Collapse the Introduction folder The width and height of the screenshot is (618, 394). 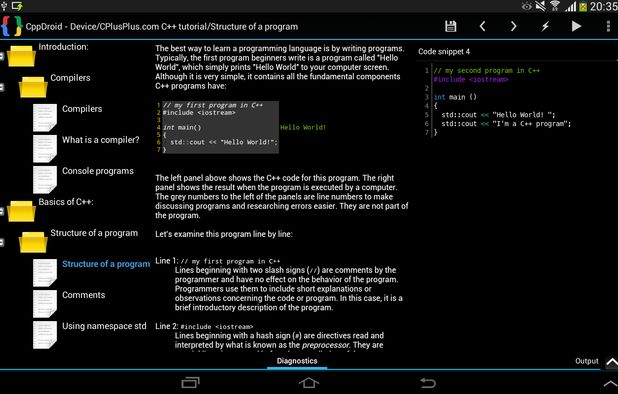point(2,56)
